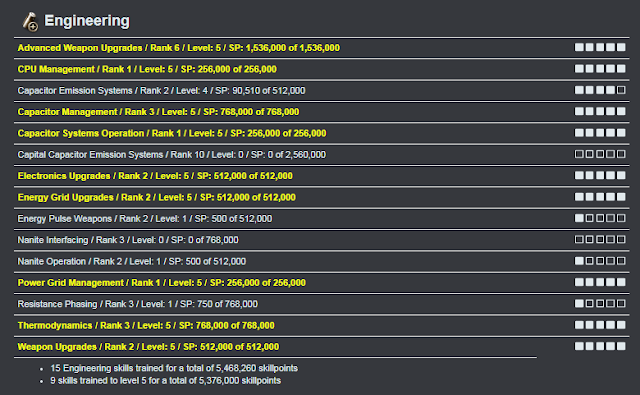The width and height of the screenshot is (640, 395).
Task: Click level boxes for Capacitor Emission Systems
Action: tap(600, 90)
